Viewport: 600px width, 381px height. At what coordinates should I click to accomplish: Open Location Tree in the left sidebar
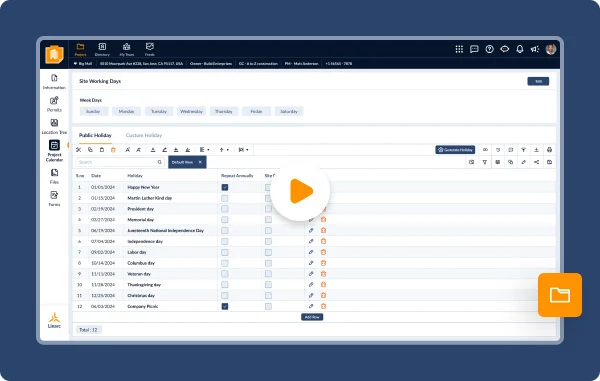pos(54,127)
